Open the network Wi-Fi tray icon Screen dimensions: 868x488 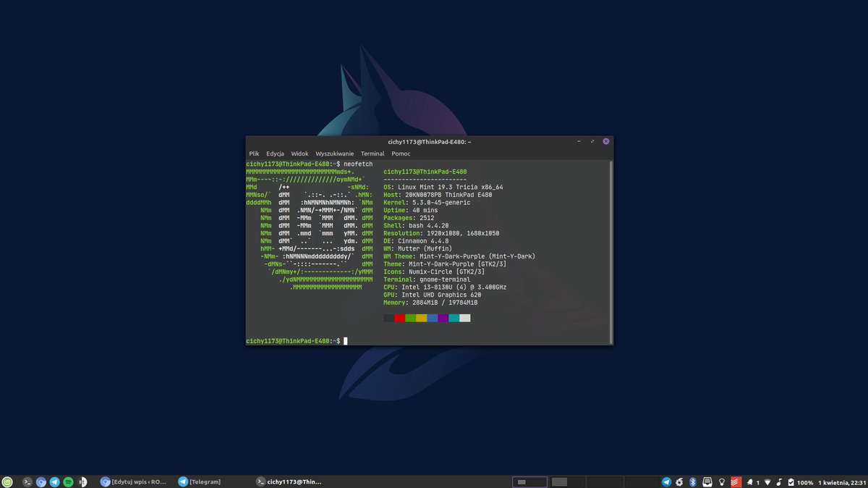(768, 481)
